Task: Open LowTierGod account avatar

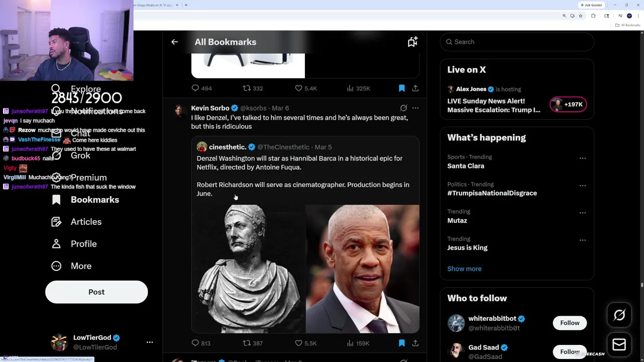Action: [59, 342]
